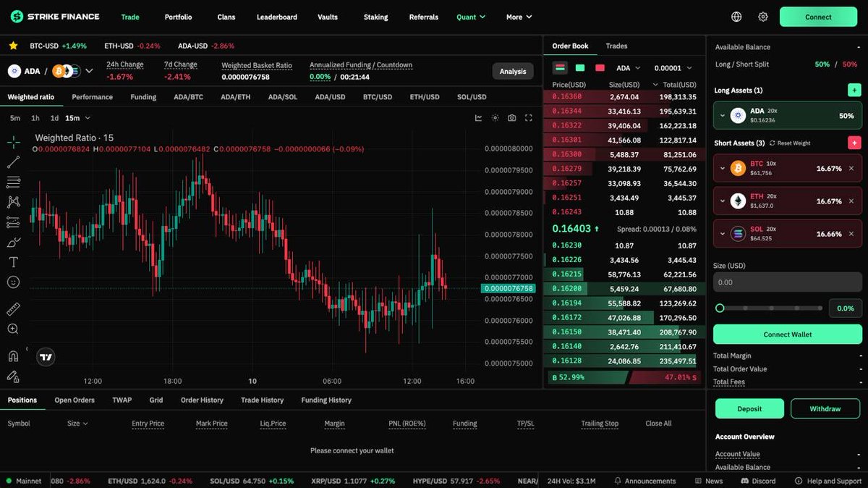The height and width of the screenshot is (488, 868).
Task: Add a long asset with green plus
Action: (x=855, y=91)
